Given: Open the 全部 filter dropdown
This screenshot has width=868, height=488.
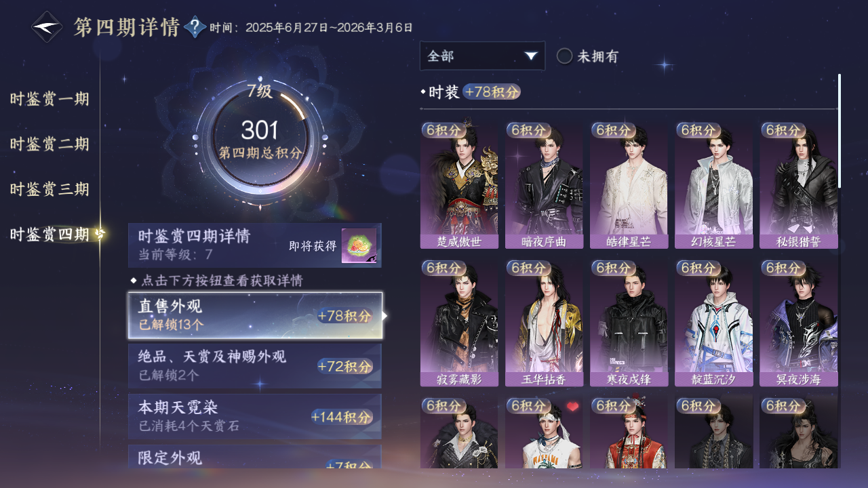Looking at the screenshot, I should coord(482,56).
